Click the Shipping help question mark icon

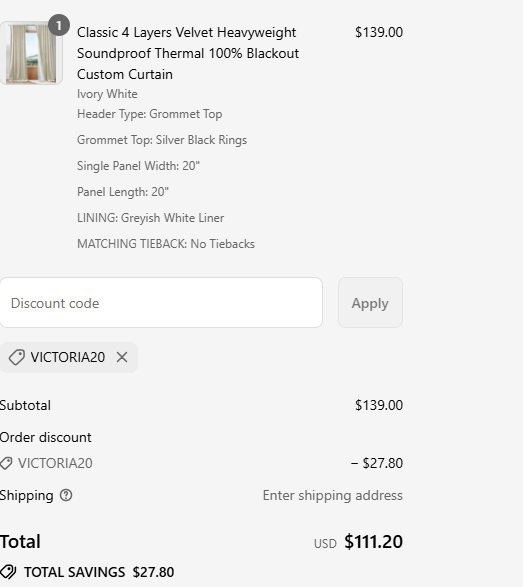point(66,495)
